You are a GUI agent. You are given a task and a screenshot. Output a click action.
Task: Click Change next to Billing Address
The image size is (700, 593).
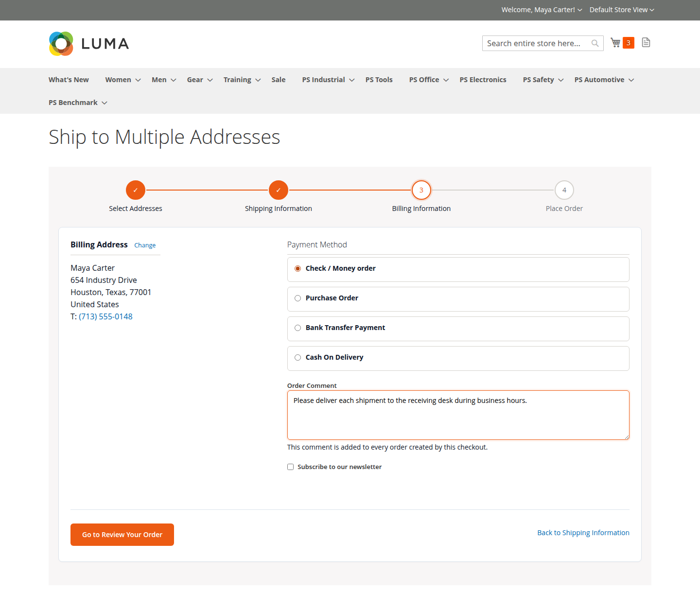(145, 245)
